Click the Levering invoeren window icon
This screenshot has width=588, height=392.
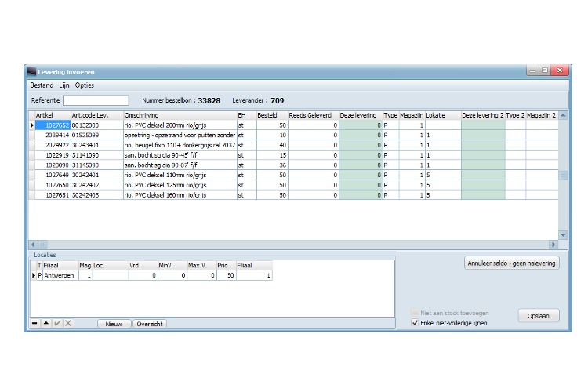click(31, 71)
